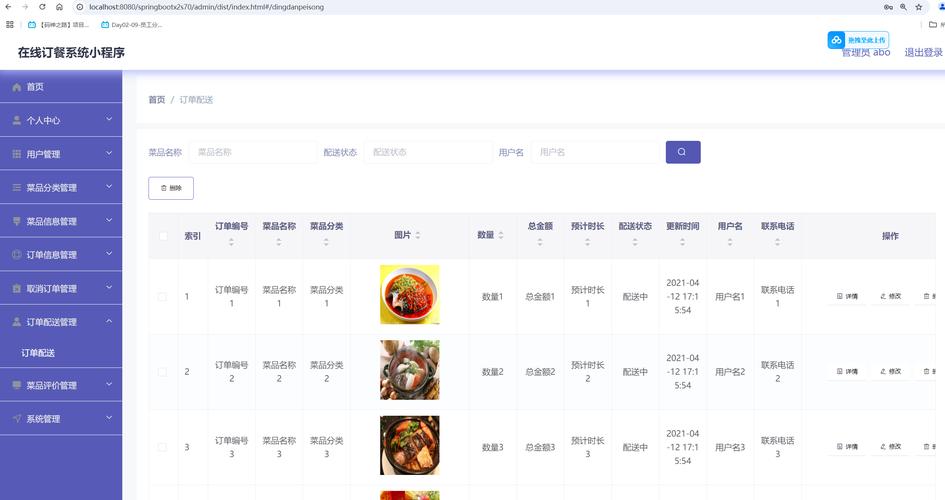Screen dimensions: 945x500
Task: Check the select-all checkbox in table header
Action: 163,236
